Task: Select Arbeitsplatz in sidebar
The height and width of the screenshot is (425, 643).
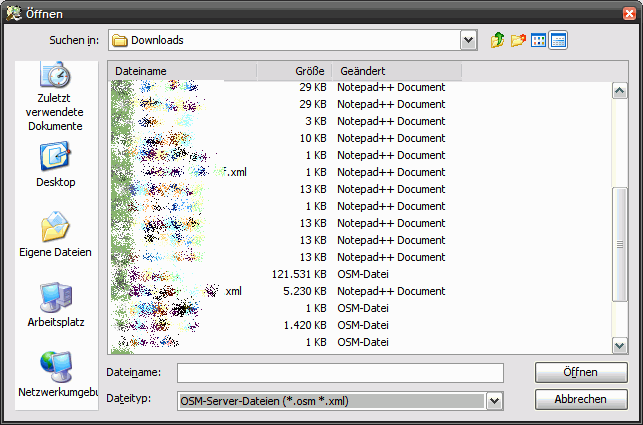Action: coord(55,305)
